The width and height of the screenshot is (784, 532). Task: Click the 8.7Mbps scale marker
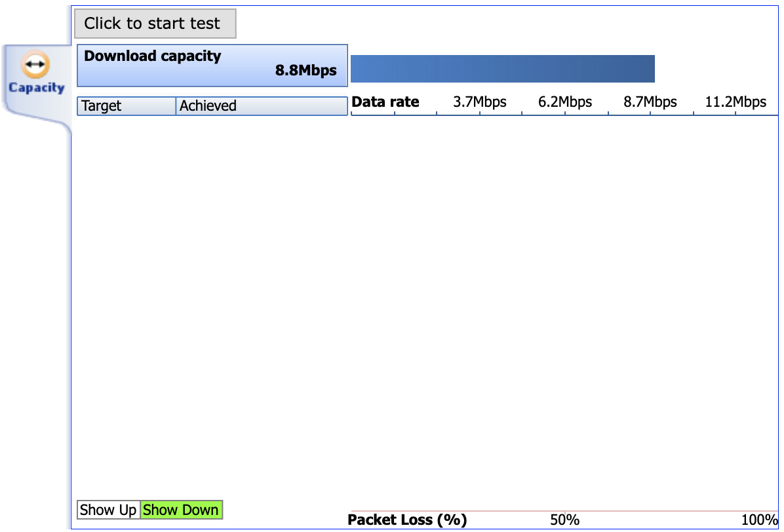[x=650, y=102]
